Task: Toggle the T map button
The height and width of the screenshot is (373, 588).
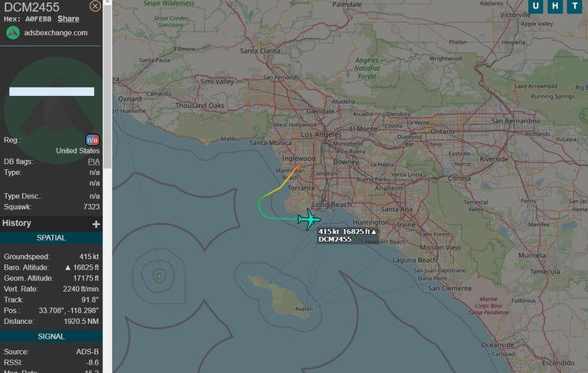Action: pyautogui.click(x=574, y=6)
